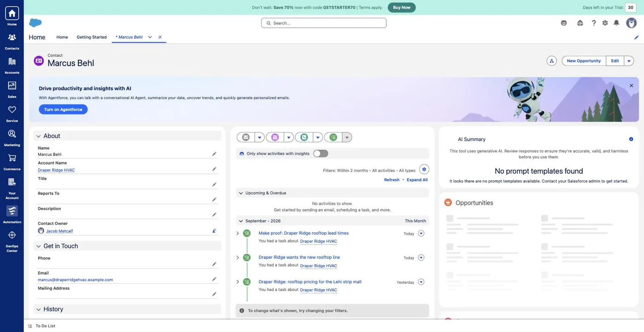Open the Accounts sidebar icon

point(12,62)
